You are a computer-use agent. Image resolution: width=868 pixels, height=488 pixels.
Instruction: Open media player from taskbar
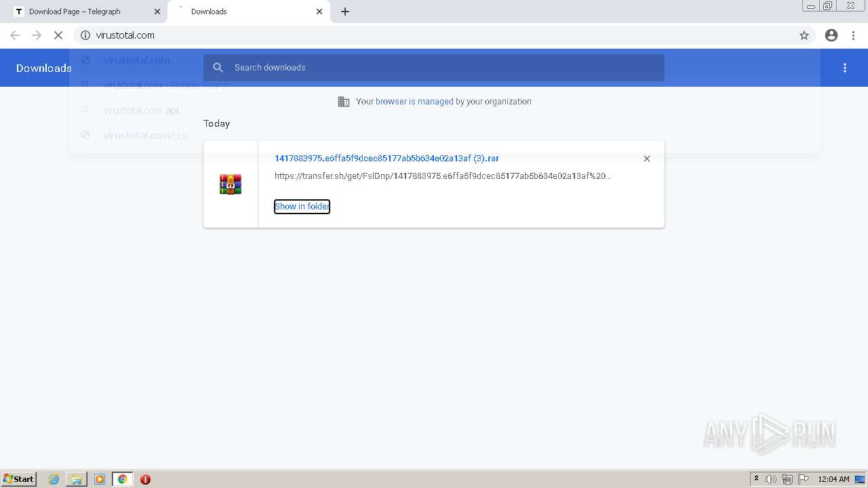100,479
